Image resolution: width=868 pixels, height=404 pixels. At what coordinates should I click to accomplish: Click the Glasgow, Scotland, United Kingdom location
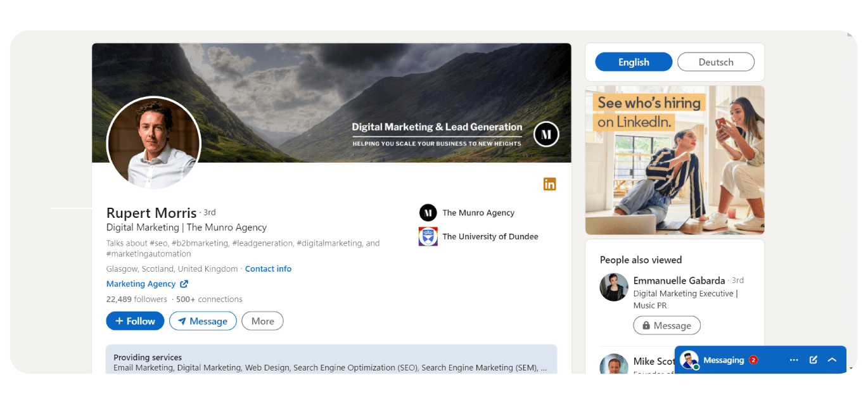pos(172,268)
